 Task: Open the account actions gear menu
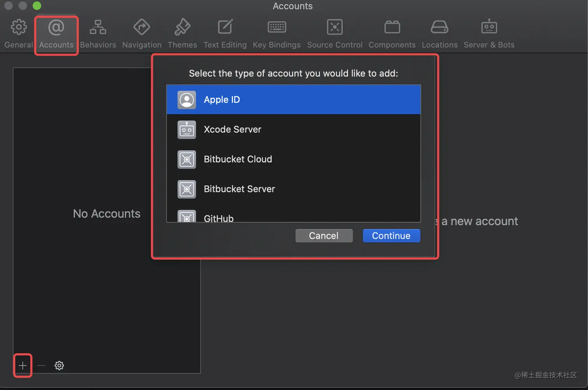(x=59, y=366)
